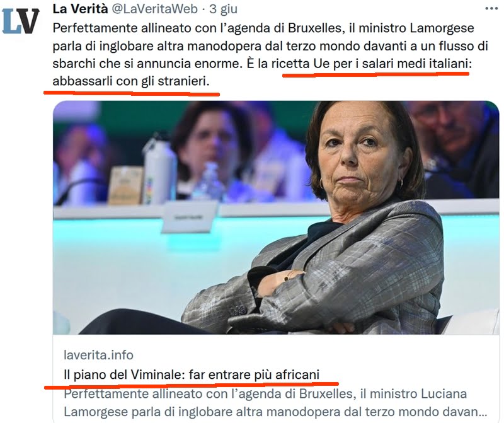Click the card description beginning 'Perfettamente allineato'

click(275, 403)
